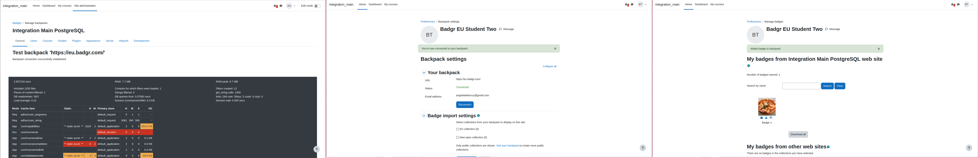Open Home in Manage badges window

coord(689,5)
